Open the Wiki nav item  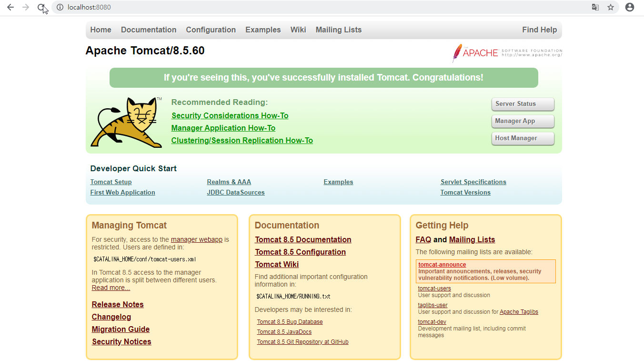click(298, 30)
